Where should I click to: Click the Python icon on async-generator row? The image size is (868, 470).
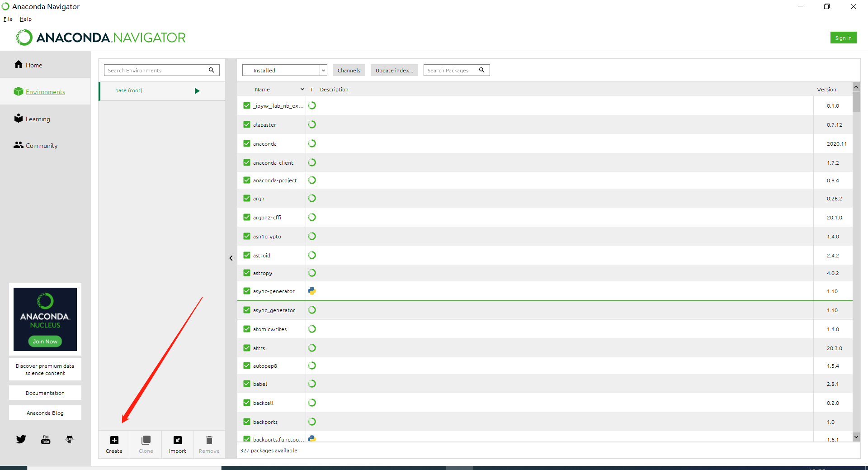pyautogui.click(x=312, y=291)
